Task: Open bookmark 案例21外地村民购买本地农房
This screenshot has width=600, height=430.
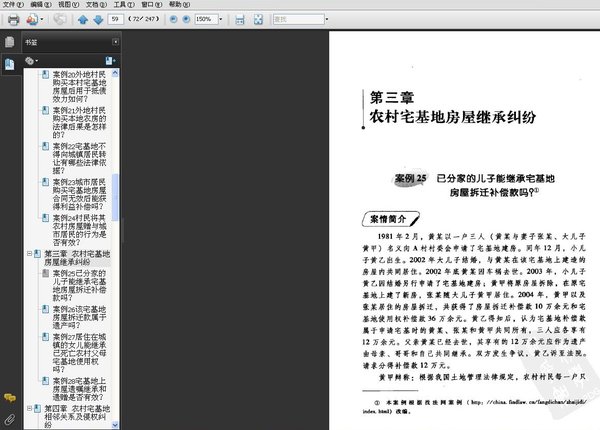Action: (x=79, y=122)
